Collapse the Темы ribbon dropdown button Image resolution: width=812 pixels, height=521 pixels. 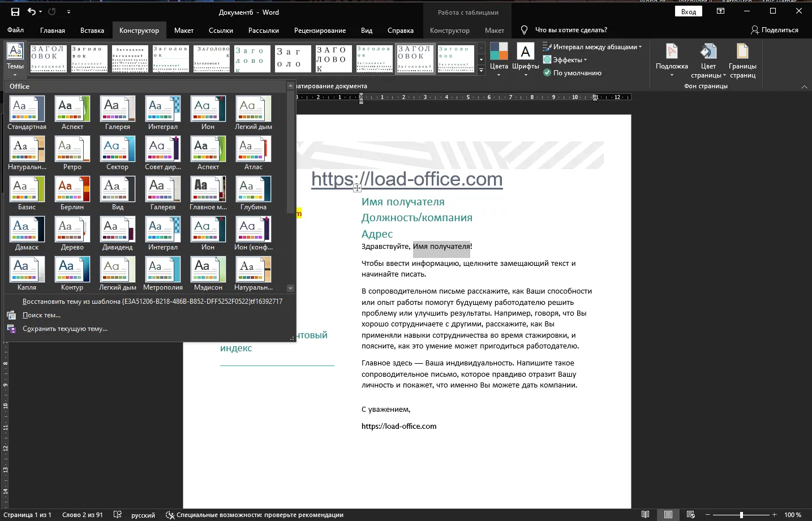click(15, 59)
